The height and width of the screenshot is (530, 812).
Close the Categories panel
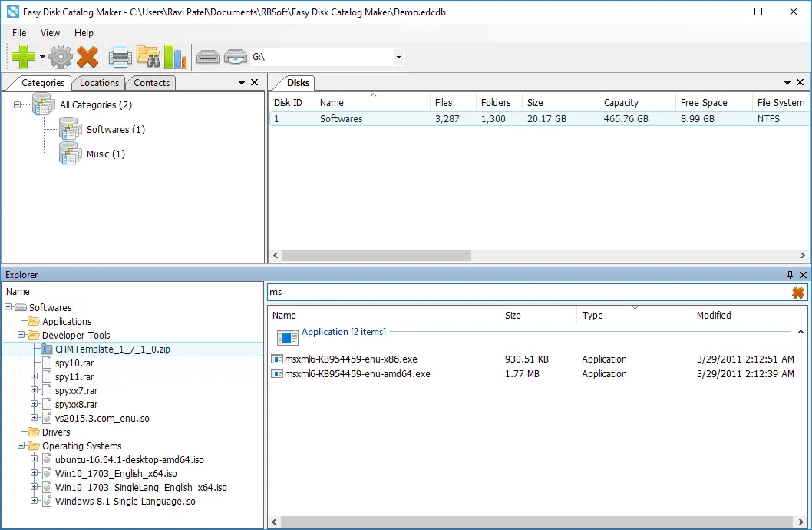(x=254, y=82)
